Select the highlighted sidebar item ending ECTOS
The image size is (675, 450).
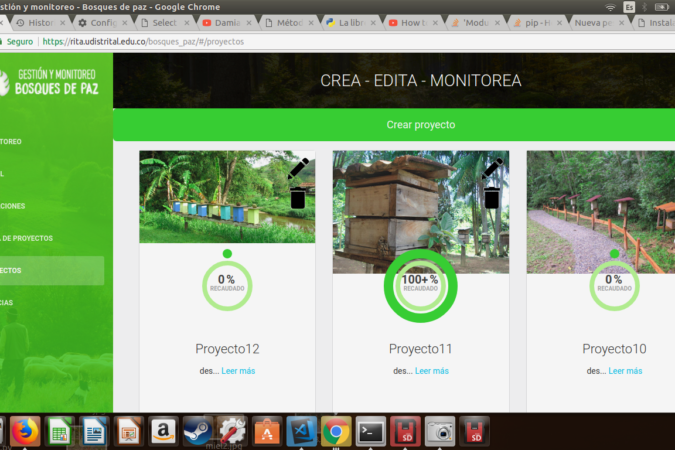click(x=52, y=270)
